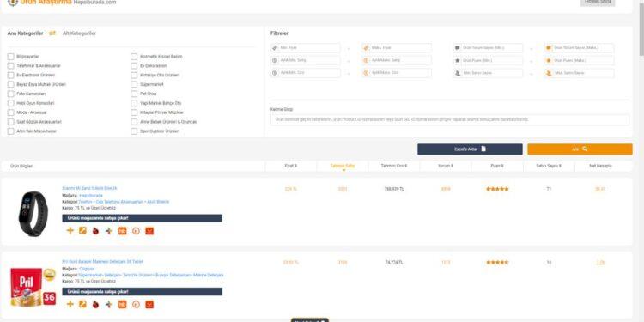Focus the Min. Satıcı Sayısı field
Screen dimensions: 644x322
(488, 73)
